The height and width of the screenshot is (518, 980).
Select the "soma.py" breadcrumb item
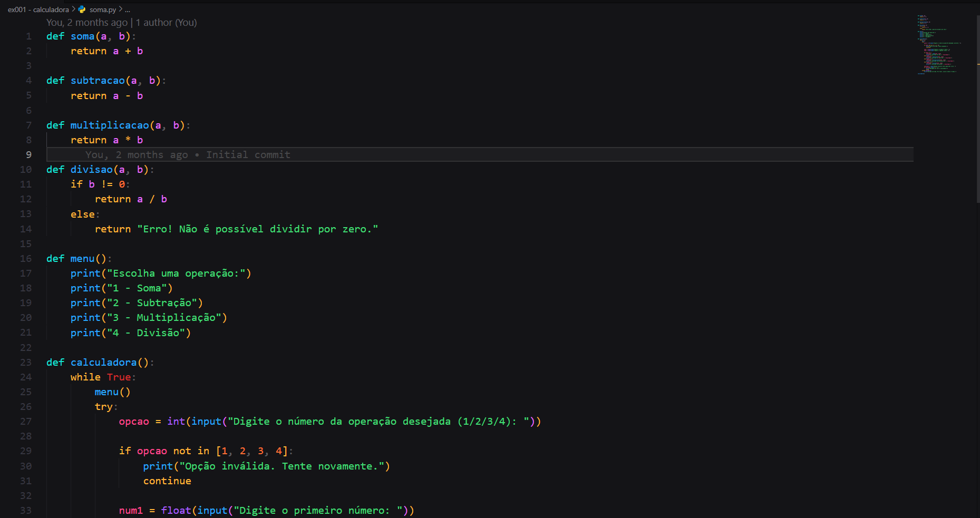pyautogui.click(x=103, y=9)
